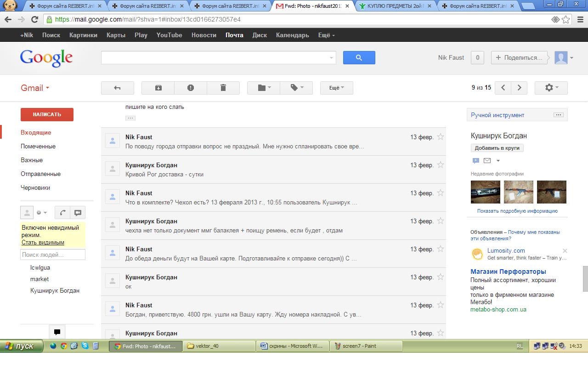588x379 pixels.
Task: Archive the conversation with the archive icon
Action: 158,88
